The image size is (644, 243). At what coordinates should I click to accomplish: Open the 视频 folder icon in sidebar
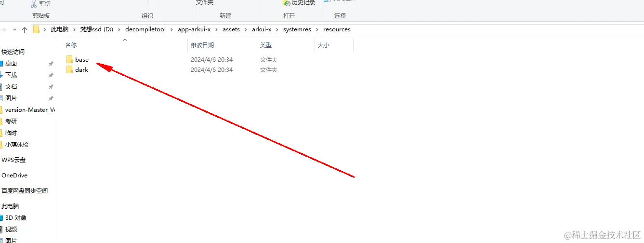[x=1, y=229]
